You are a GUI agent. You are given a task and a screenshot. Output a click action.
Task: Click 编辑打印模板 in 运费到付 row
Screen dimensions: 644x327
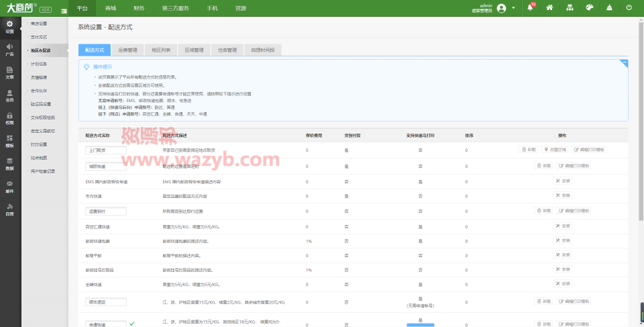(x=574, y=211)
